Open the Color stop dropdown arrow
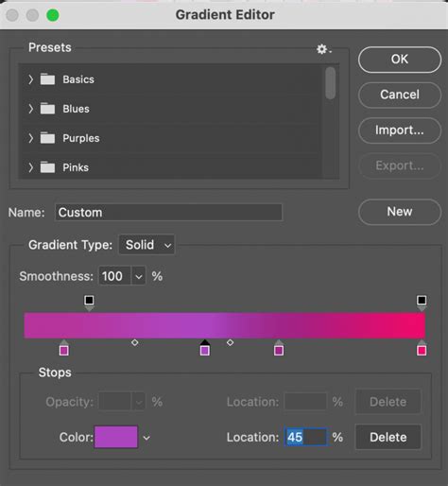 146,438
